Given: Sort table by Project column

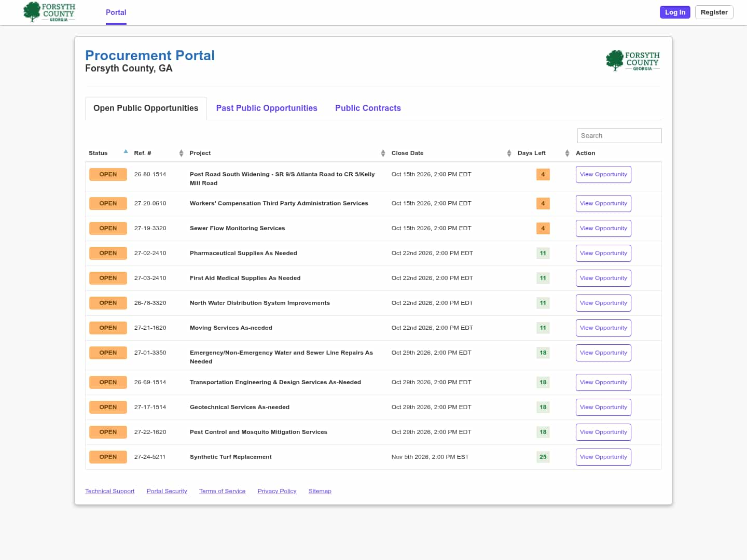Looking at the screenshot, I should 383,153.
